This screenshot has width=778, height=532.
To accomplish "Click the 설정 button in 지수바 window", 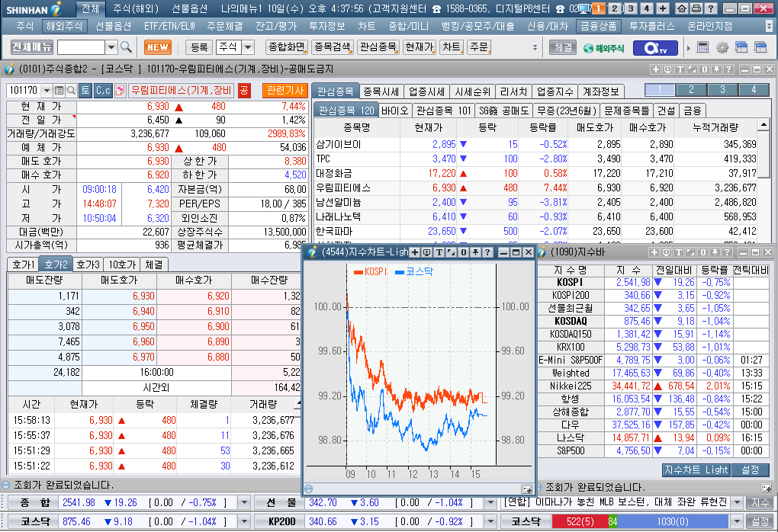I will (750, 470).
